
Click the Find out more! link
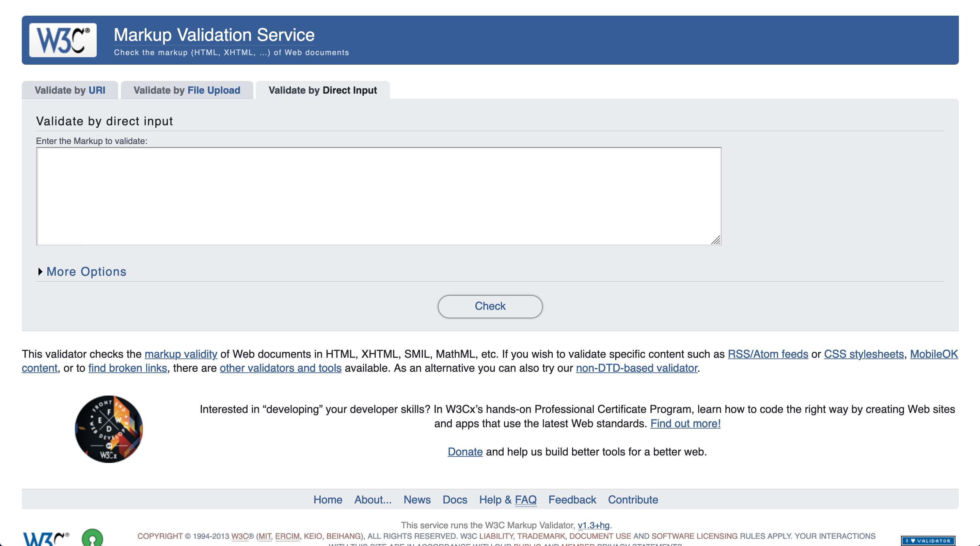coord(685,423)
